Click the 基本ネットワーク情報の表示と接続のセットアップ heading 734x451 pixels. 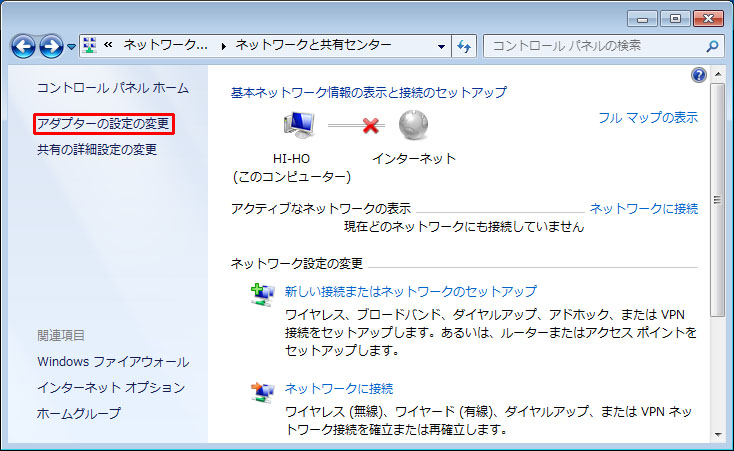368,92
